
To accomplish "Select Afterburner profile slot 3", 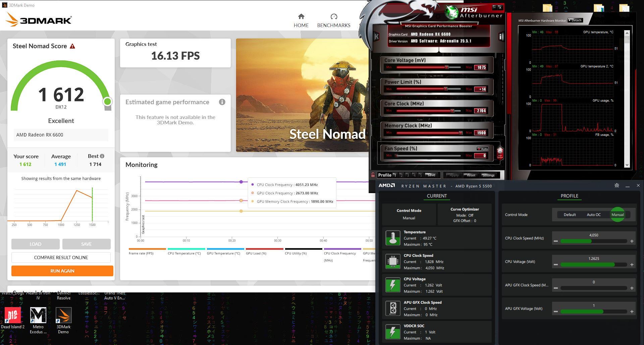I will click(408, 175).
